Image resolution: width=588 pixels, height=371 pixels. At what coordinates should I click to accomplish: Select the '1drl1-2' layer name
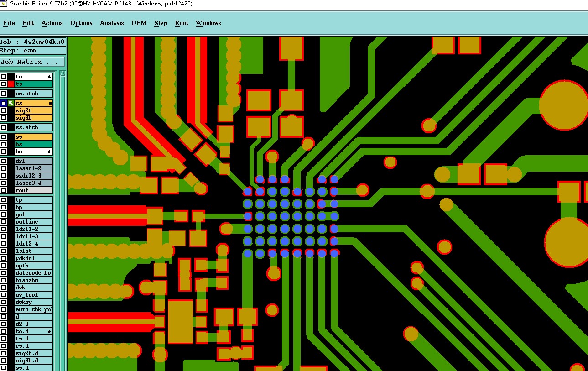(34, 229)
